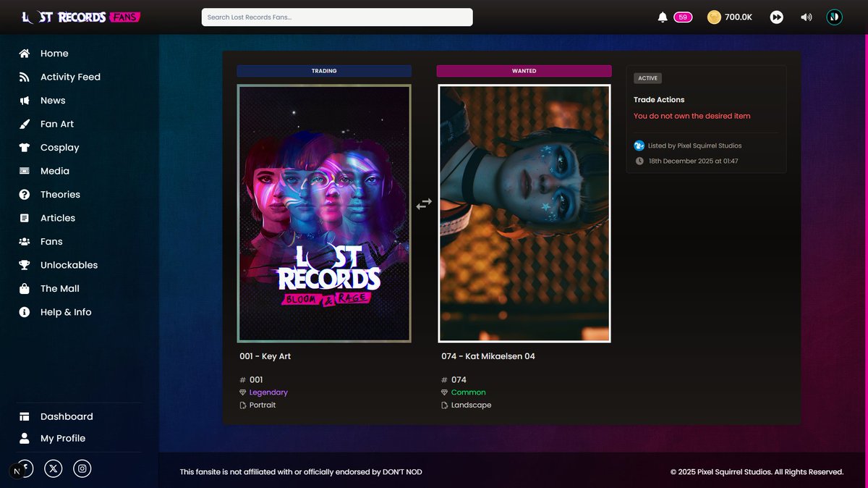The image size is (868, 488).
Task: Open Help & Info
Action: coord(56,312)
